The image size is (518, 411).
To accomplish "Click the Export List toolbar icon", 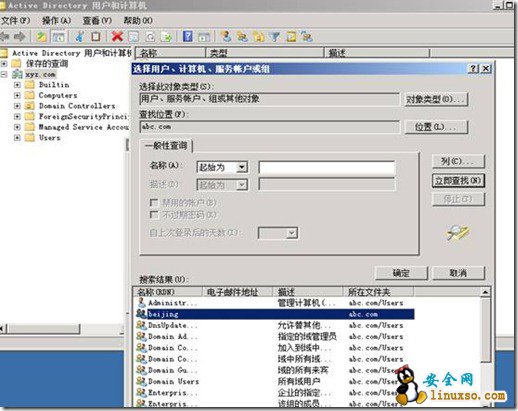I will (x=166, y=37).
